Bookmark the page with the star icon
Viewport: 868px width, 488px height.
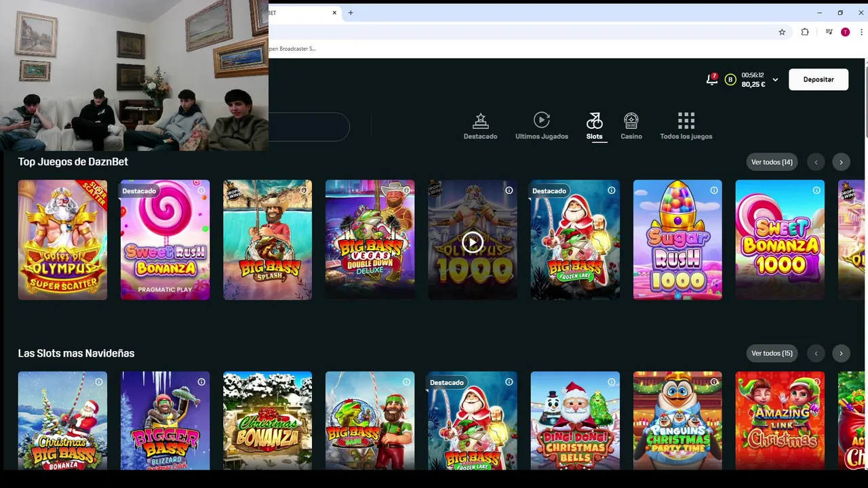coord(782,32)
